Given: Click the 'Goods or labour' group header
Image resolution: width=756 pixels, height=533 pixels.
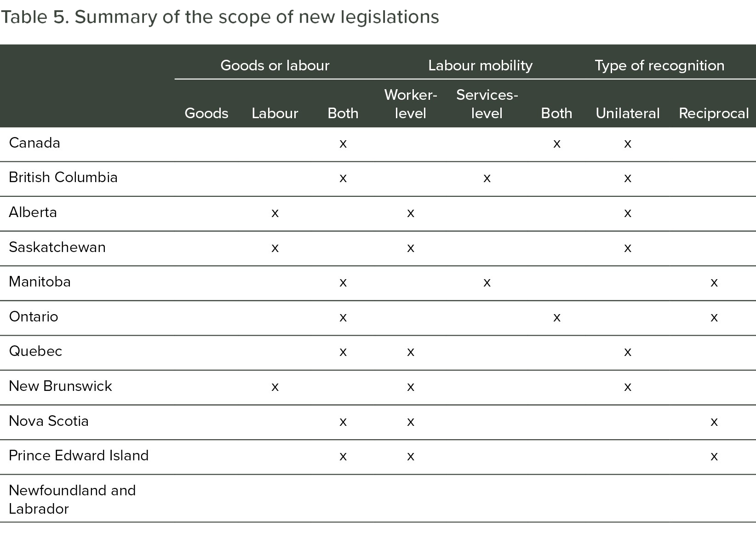Looking at the screenshot, I should tap(275, 65).
